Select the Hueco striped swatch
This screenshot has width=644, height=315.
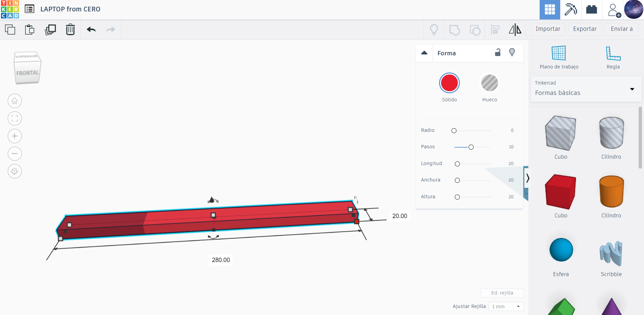point(490,83)
